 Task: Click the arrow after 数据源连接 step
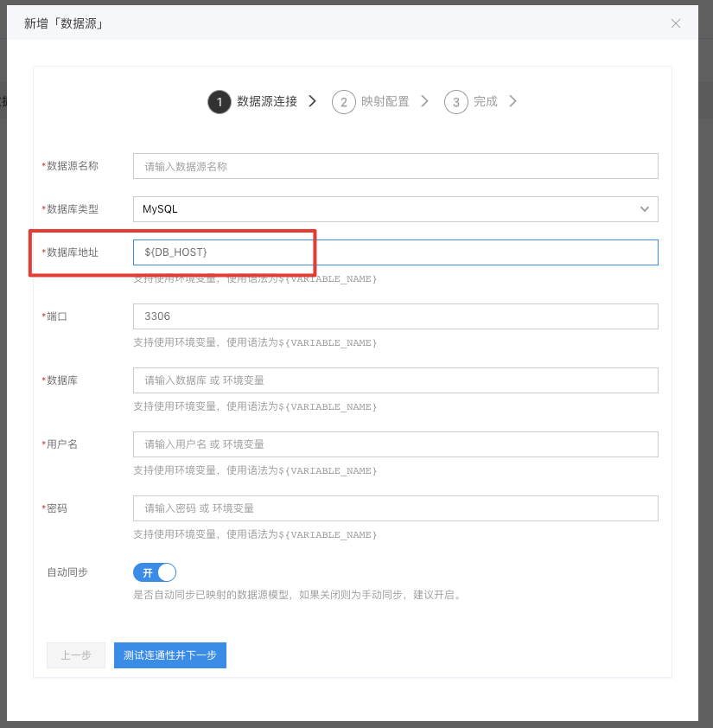pos(312,101)
